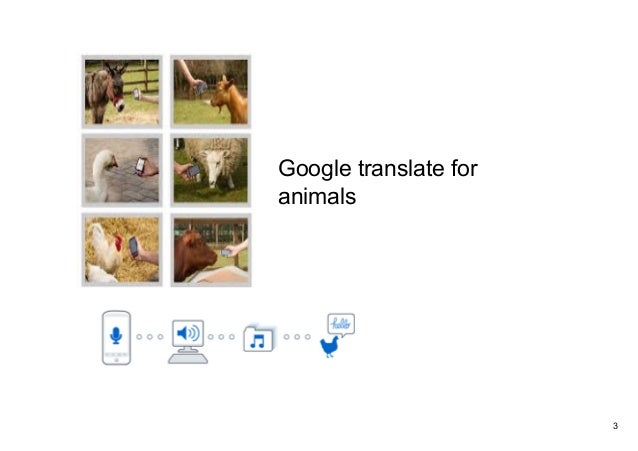Screen dimensions: 638x451
Task: Click dots between music folder and chicken
Action: click(297, 337)
